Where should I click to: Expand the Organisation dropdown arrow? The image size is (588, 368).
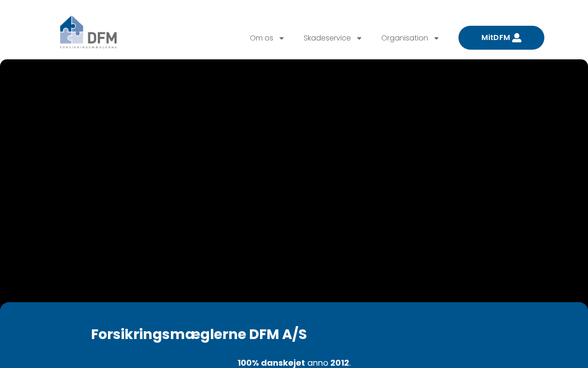coord(436,38)
